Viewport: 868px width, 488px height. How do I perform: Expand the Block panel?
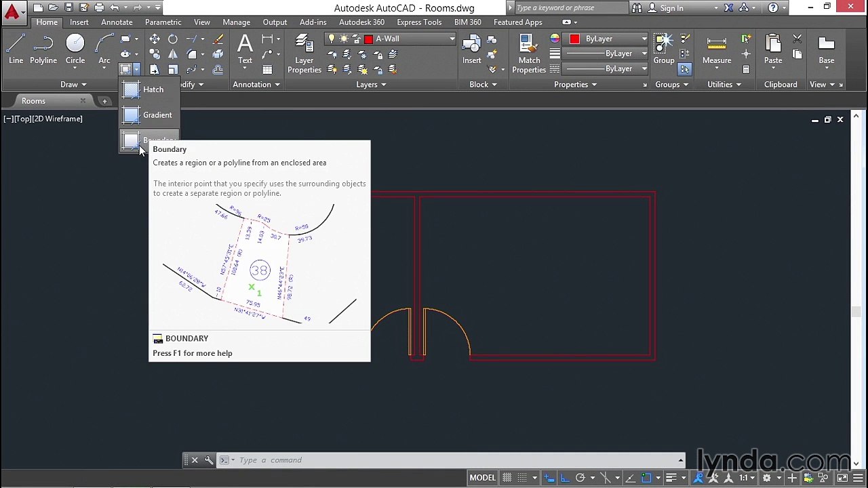pyautogui.click(x=483, y=85)
